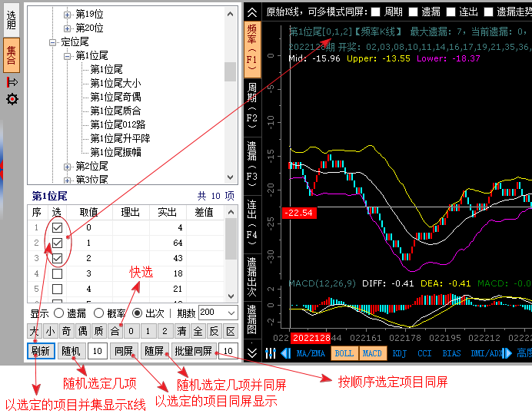
Task: Click the left arrow before MA/EMA indicator
Action: [285, 353]
